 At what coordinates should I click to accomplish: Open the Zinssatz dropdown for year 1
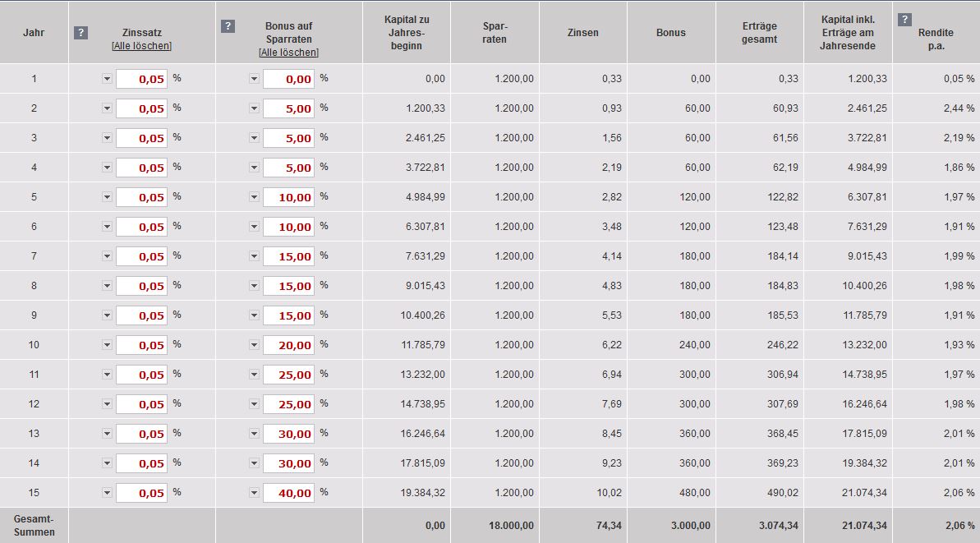(107, 79)
